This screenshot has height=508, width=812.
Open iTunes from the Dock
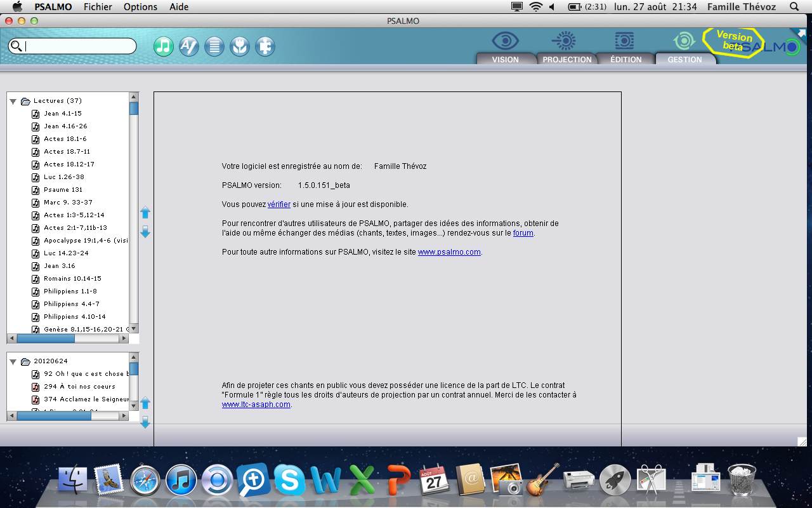[x=181, y=480]
